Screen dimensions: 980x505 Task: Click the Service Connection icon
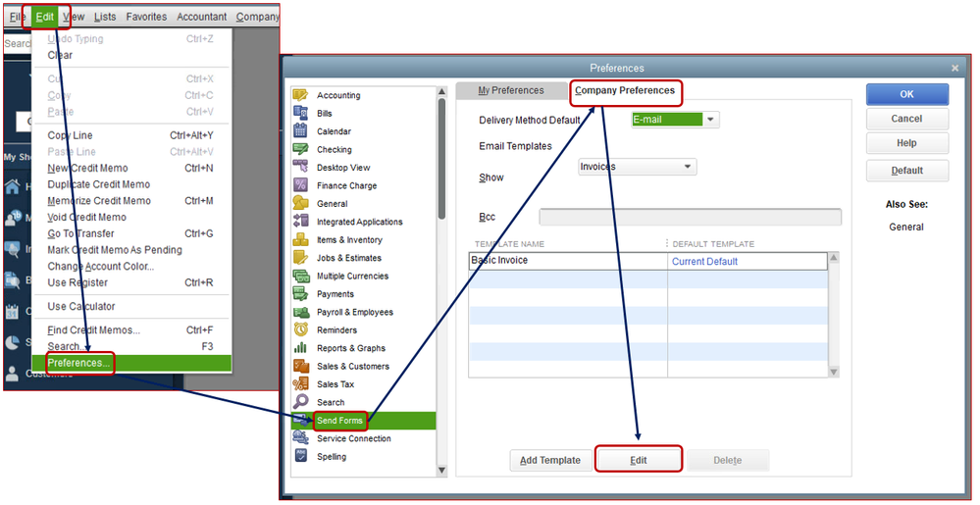point(300,438)
